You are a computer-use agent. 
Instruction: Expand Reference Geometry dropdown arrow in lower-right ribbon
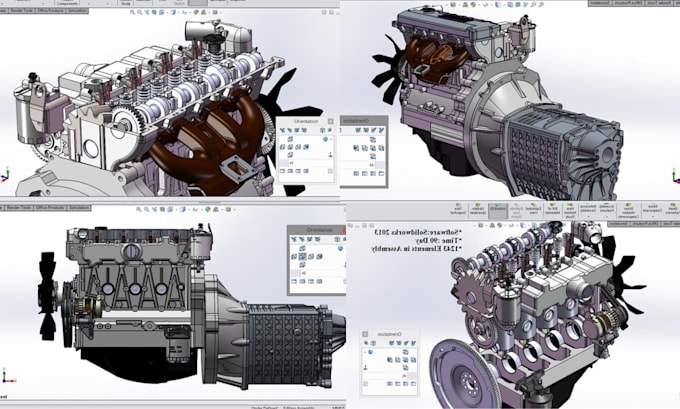coord(588,216)
